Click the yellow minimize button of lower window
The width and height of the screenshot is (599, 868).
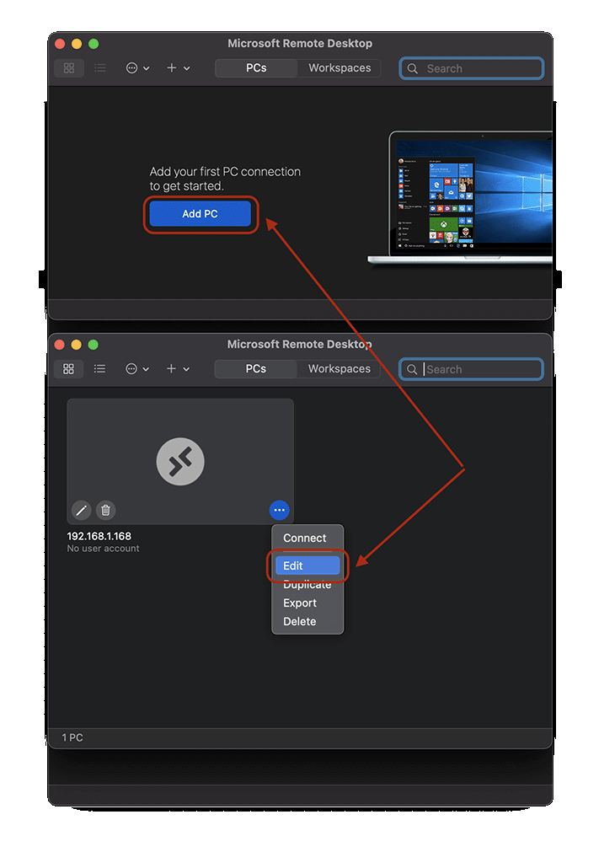click(x=77, y=345)
